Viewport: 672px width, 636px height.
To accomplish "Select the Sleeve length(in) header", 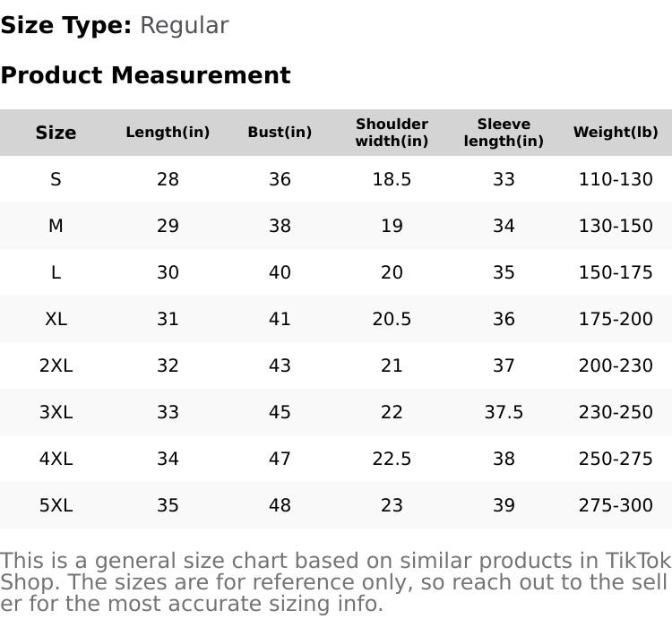I will (x=504, y=133).
